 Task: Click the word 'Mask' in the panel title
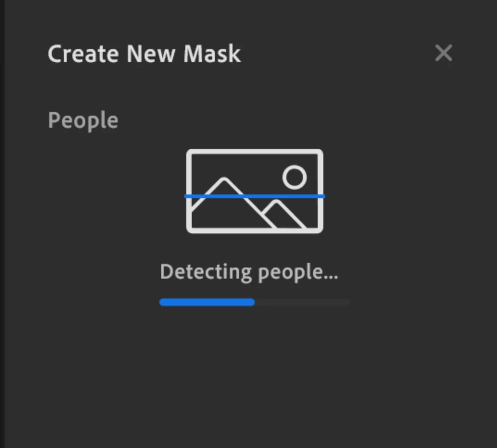click(x=212, y=54)
